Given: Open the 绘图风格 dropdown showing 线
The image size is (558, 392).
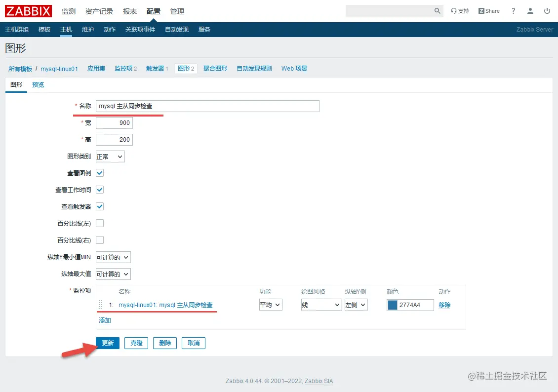Looking at the screenshot, I should tap(321, 305).
